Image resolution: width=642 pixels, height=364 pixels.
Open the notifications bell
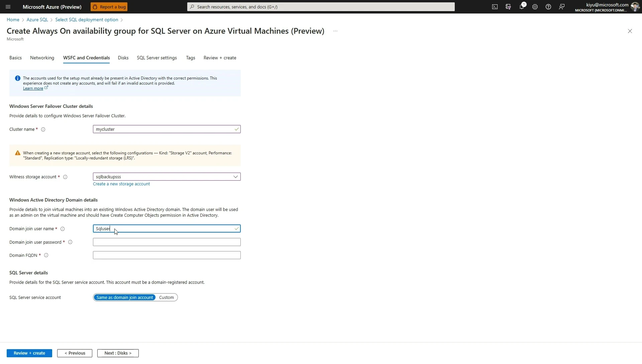coord(522,7)
